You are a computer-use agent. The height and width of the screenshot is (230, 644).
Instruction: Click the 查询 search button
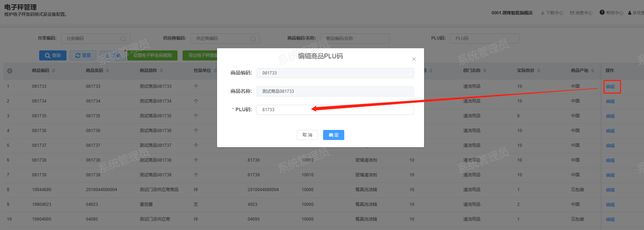coord(53,55)
